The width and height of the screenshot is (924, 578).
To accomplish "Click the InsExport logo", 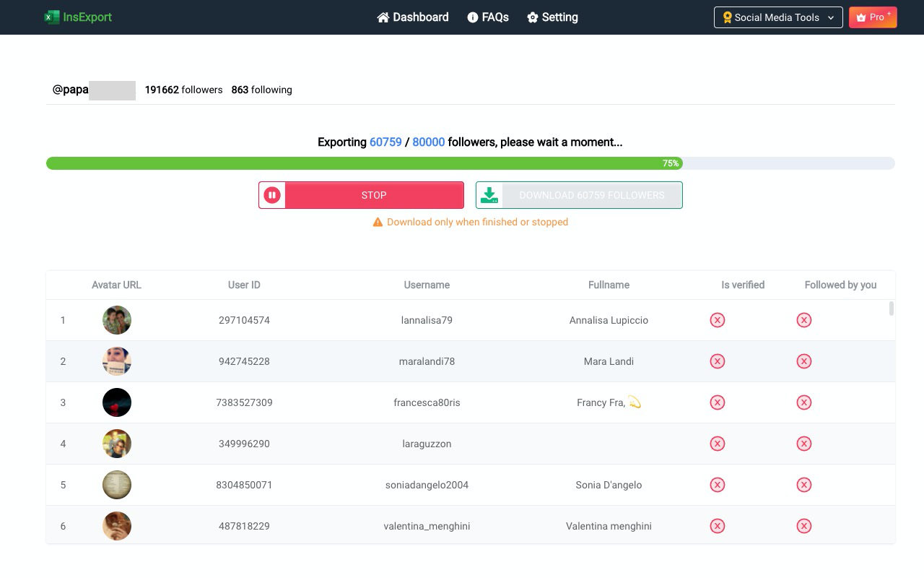I will pos(78,17).
